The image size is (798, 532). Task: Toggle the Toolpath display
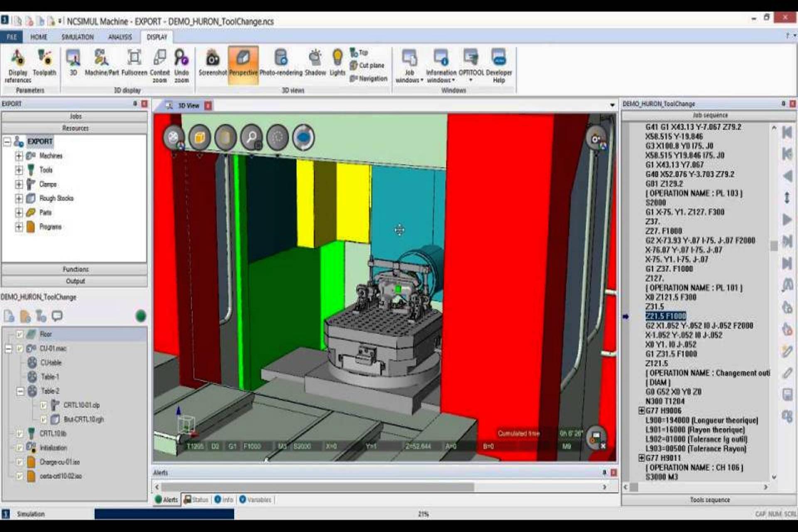click(44, 63)
